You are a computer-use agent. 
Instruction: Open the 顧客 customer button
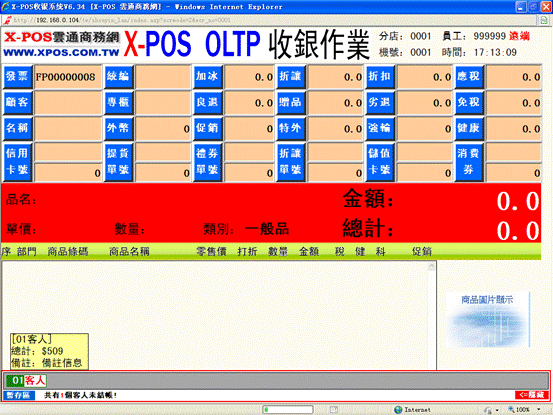pyautogui.click(x=17, y=102)
